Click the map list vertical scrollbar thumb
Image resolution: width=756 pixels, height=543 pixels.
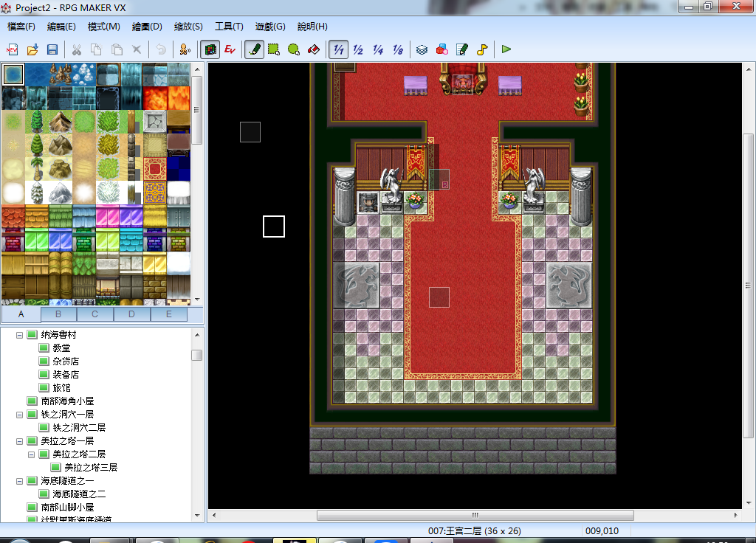196,355
